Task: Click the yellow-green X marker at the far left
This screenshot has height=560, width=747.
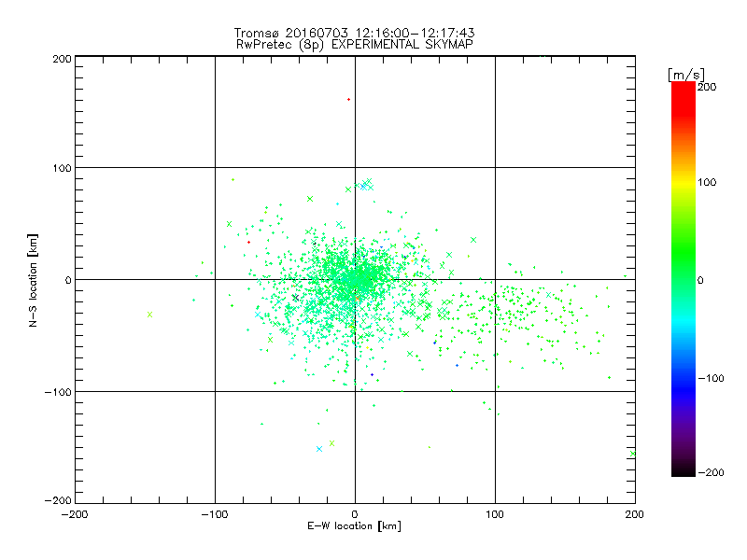Action: point(150,315)
